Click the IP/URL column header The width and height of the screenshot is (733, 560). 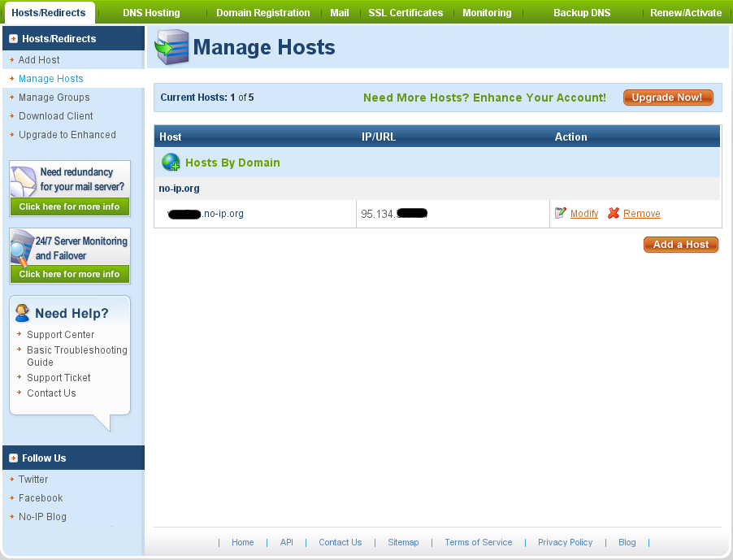[x=379, y=137]
